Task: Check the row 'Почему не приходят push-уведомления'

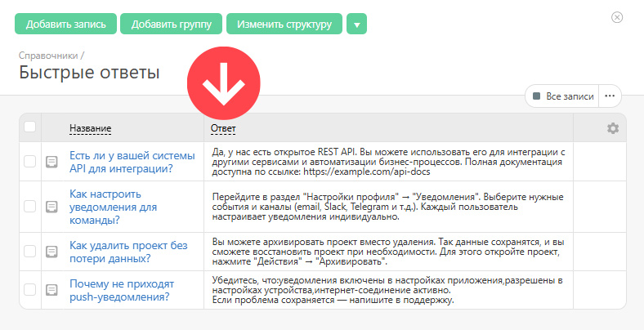Action: click(x=29, y=289)
